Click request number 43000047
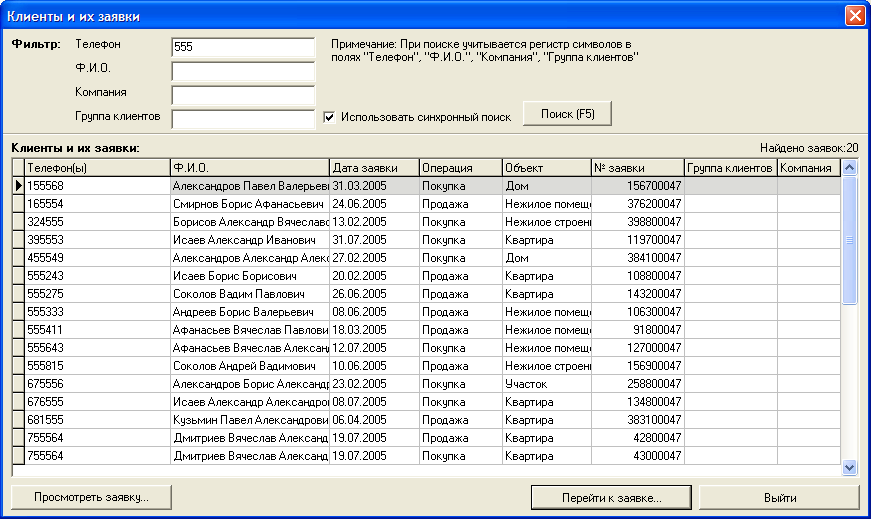The width and height of the screenshot is (871, 519). 638,456
